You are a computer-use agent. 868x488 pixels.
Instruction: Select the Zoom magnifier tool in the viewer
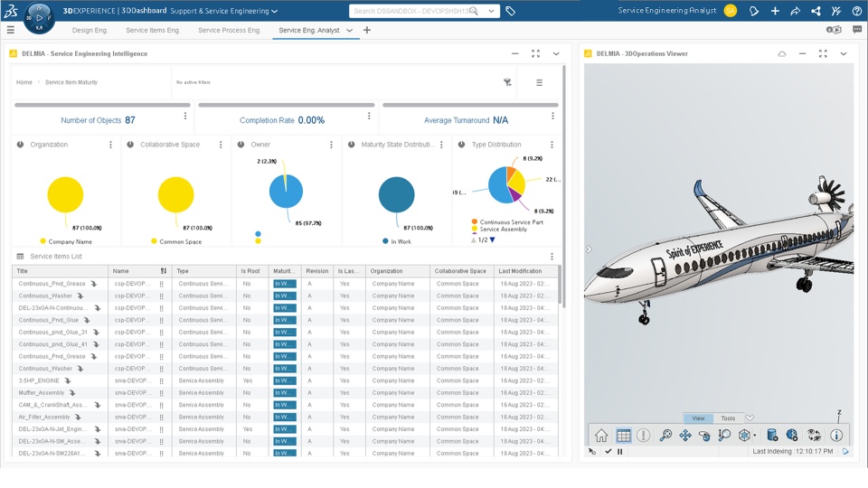(724, 436)
